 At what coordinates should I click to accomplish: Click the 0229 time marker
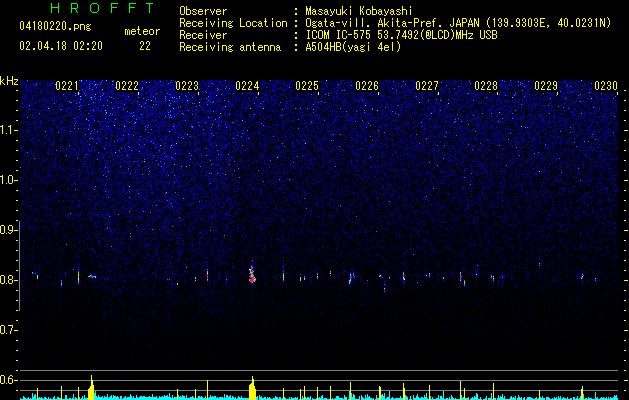click(x=546, y=86)
